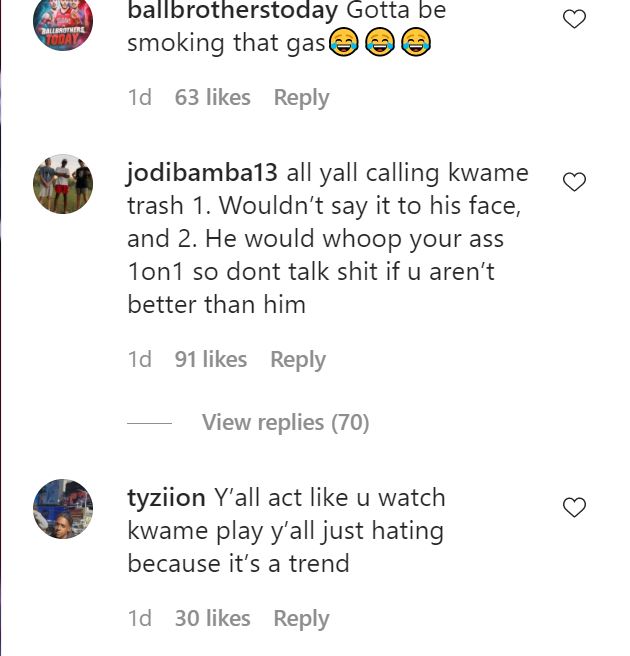Open jodibamba13's avatar photo
630x656 pixels.
pos(63,184)
